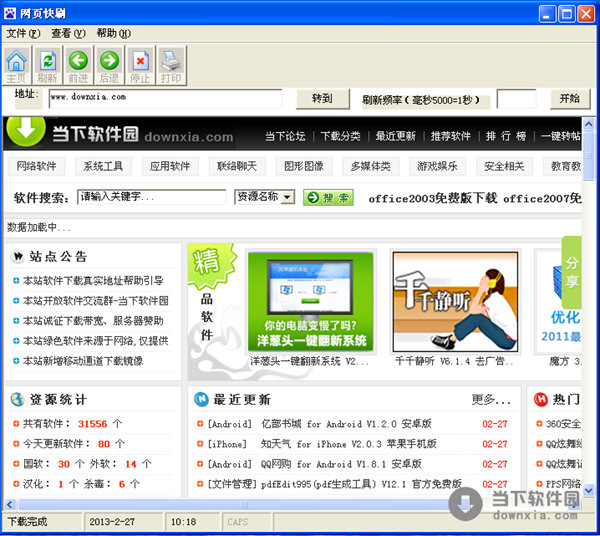Image resolution: width=600 pixels, height=536 pixels.
Task: Open the 帮助(H) menu
Action: coord(114,34)
